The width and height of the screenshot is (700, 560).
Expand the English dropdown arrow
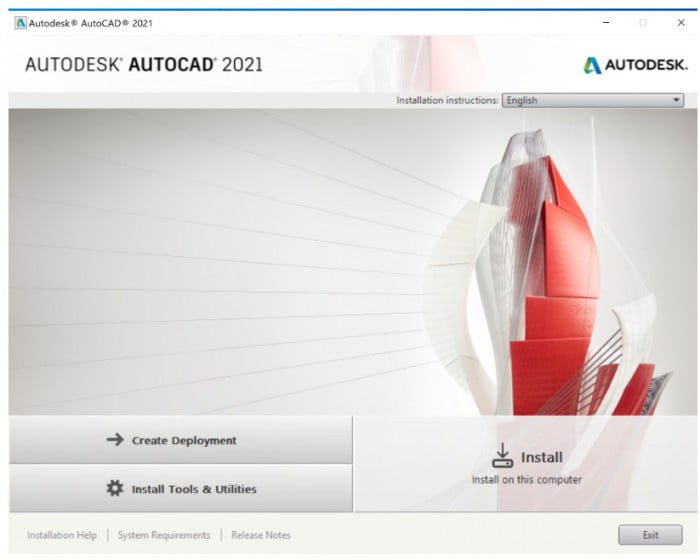[676, 100]
